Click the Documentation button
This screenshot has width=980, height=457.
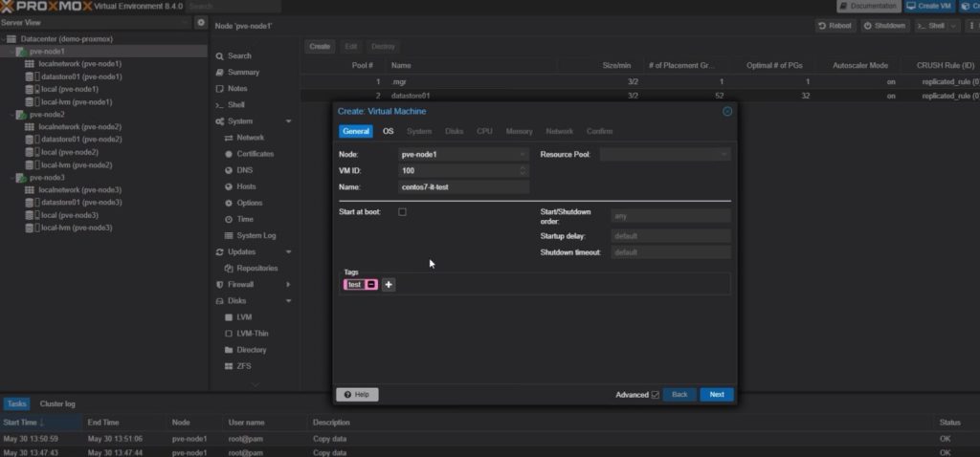(x=868, y=6)
